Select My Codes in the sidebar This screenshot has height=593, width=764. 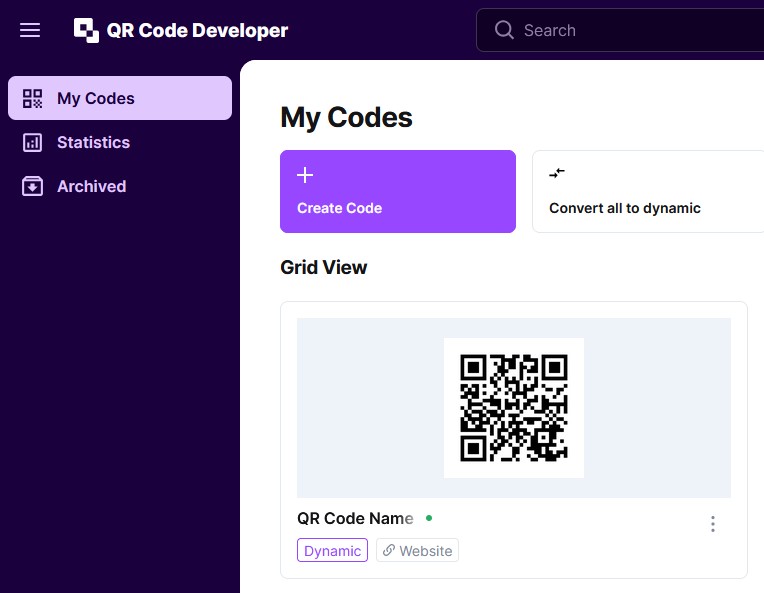tap(120, 98)
